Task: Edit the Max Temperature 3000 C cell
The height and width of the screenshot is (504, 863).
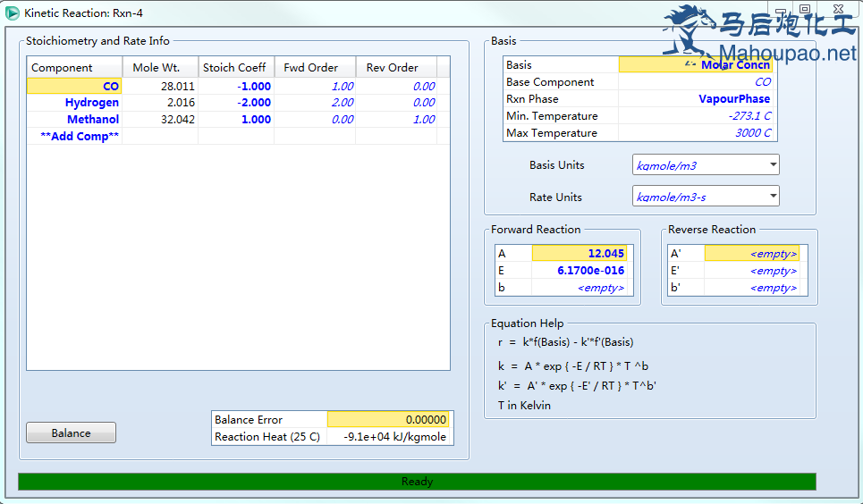Action: click(697, 133)
